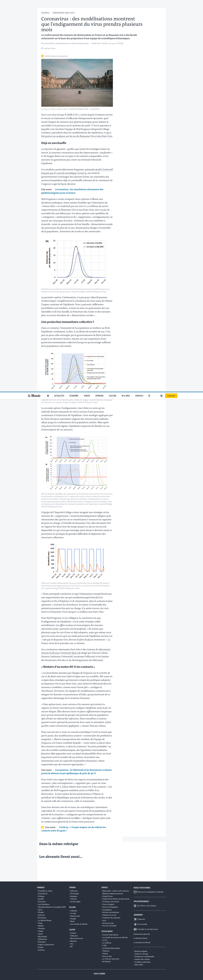Click Se connecter in footer
The width and height of the screenshot is (203, 980).
142,924
